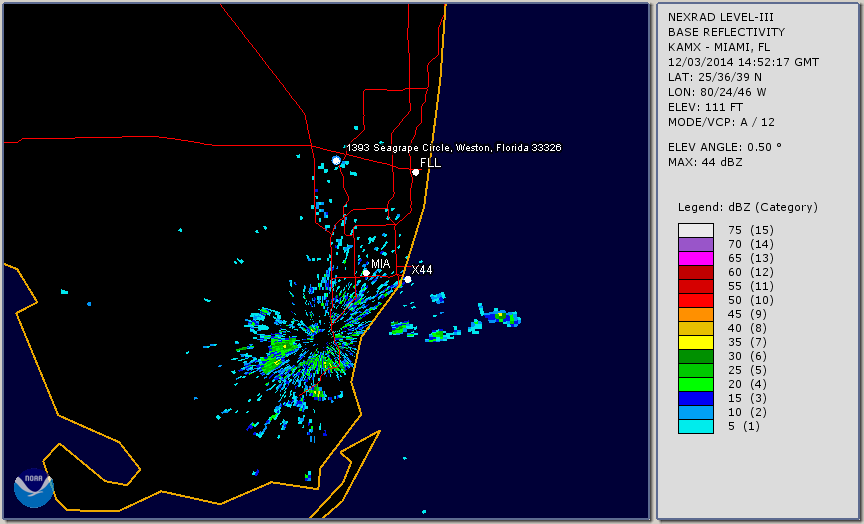Click the MAX: 44 dBZ line
This screenshot has width=864, height=524.
705,162
